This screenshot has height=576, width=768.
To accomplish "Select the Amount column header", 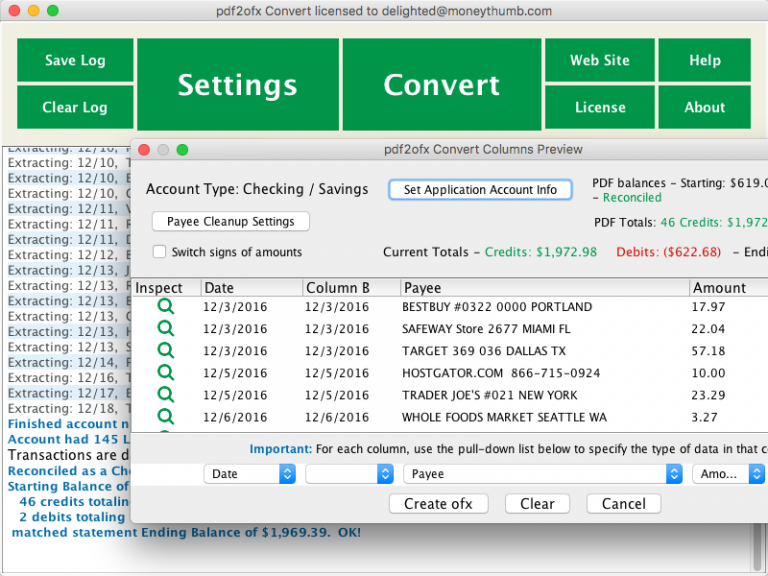I will coord(728,288).
